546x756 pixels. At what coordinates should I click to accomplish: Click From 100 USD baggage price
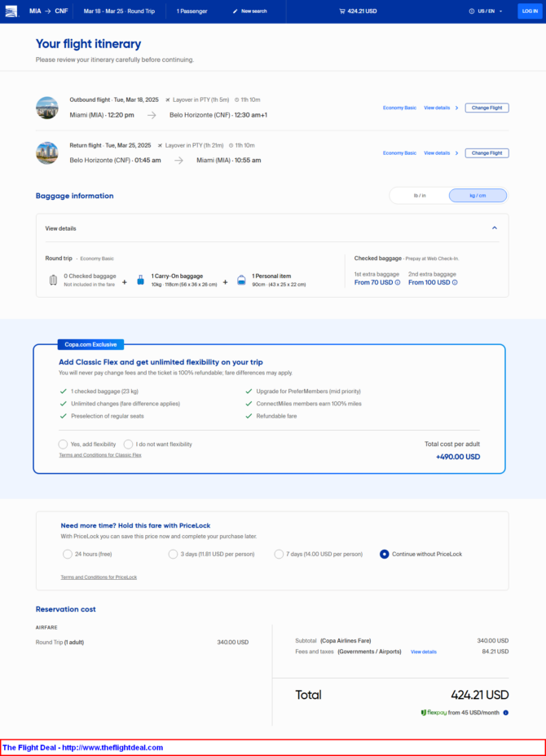429,282
